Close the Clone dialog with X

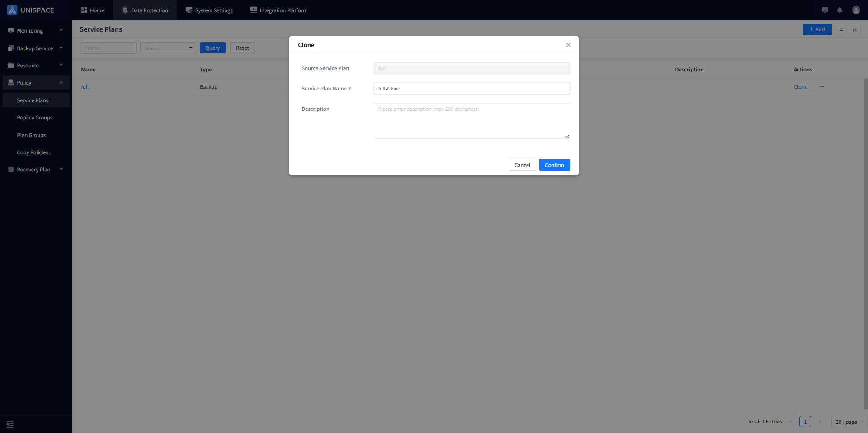[x=568, y=45]
